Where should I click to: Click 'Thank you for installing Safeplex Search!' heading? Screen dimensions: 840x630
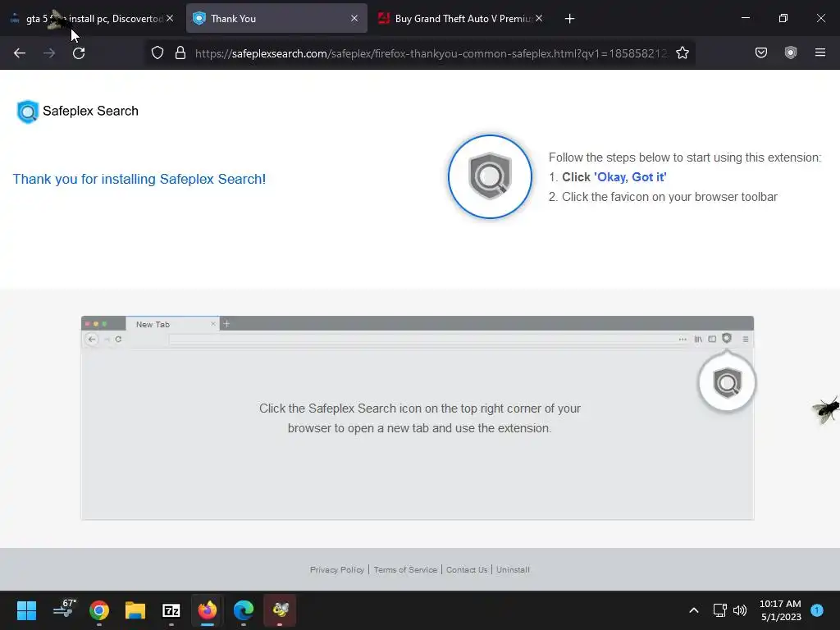point(139,179)
